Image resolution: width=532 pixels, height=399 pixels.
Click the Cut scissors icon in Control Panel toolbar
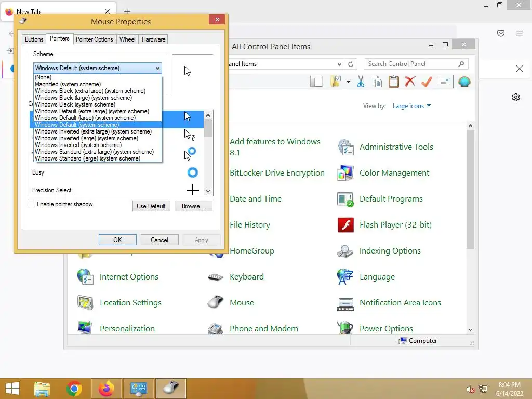[x=361, y=82]
